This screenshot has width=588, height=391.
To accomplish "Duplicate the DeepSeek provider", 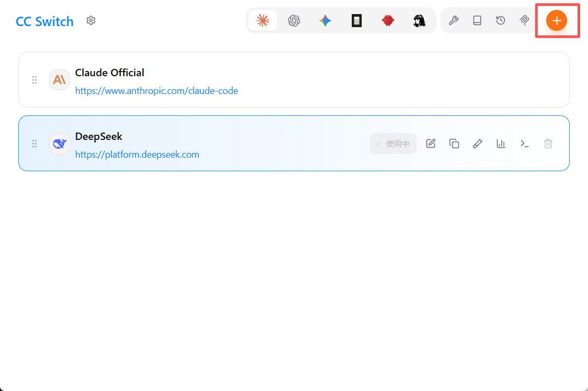I will [454, 144].
